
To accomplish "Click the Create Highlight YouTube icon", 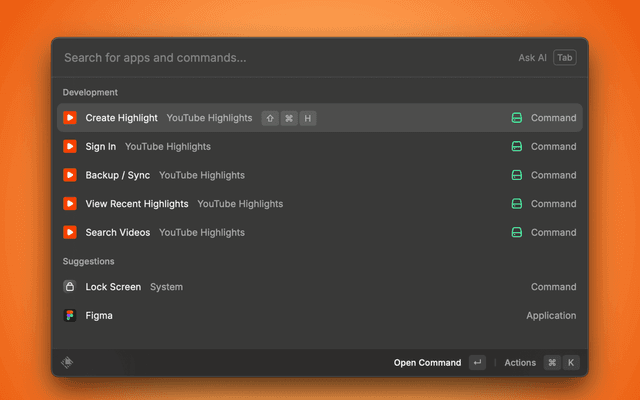I will coord(70,118).
